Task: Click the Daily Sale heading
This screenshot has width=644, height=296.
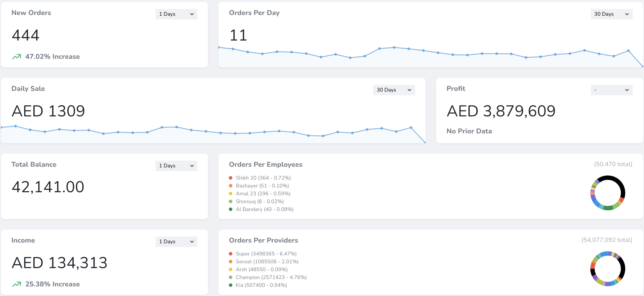Action: pos(28,89)
